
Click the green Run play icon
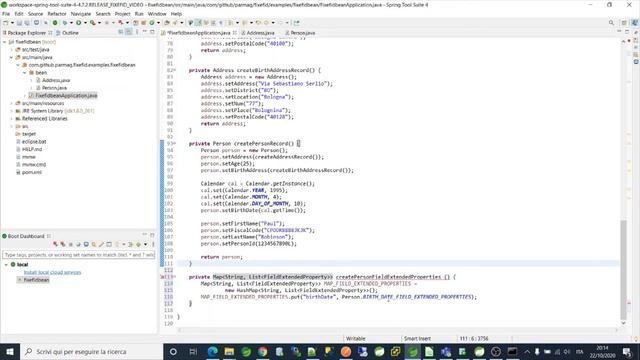click(x=78, y=23)
